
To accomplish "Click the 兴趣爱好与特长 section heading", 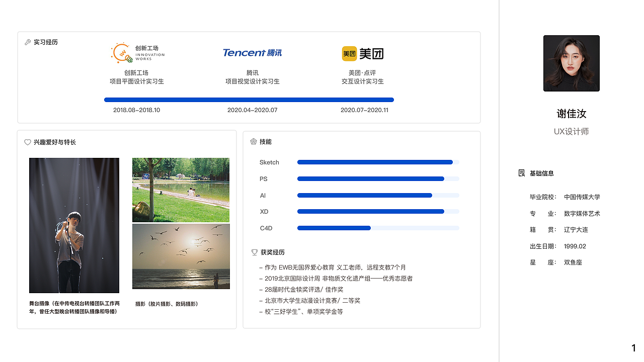I will coord(55,142).
